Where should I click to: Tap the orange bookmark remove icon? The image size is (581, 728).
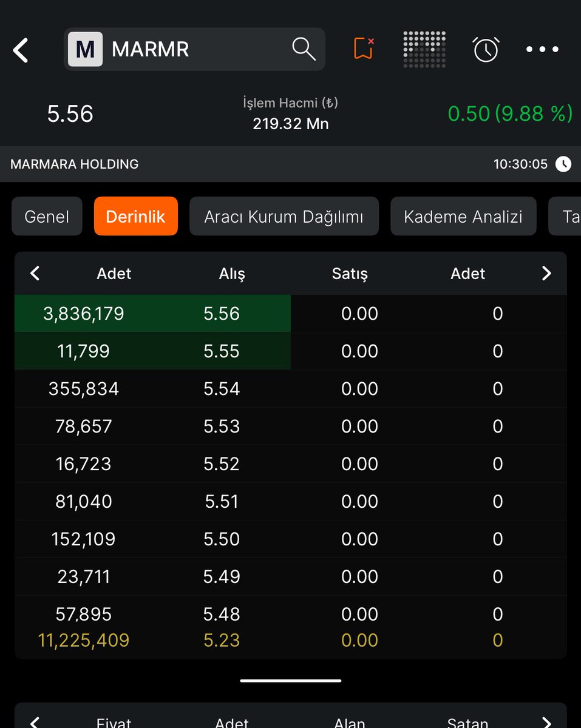(364, 49)
